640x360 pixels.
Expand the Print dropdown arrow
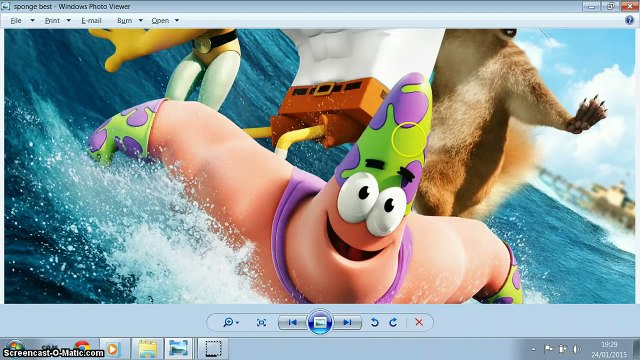coord(69,20)
